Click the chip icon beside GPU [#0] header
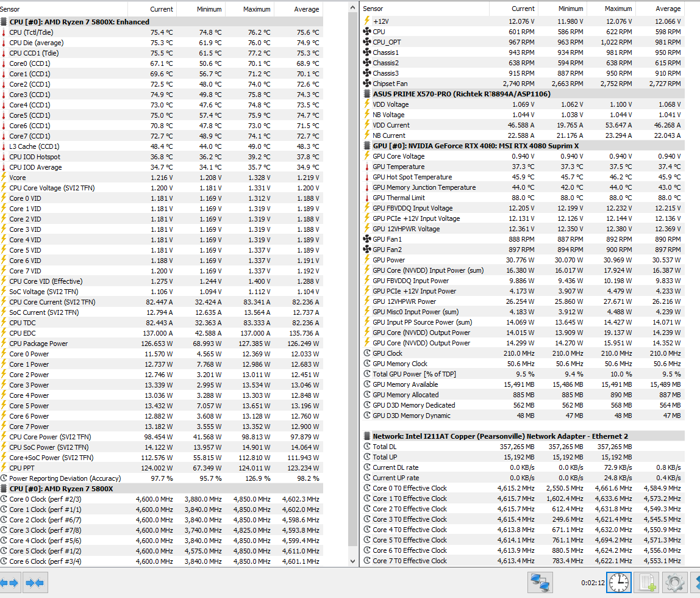700x598 pixels. 367,146
